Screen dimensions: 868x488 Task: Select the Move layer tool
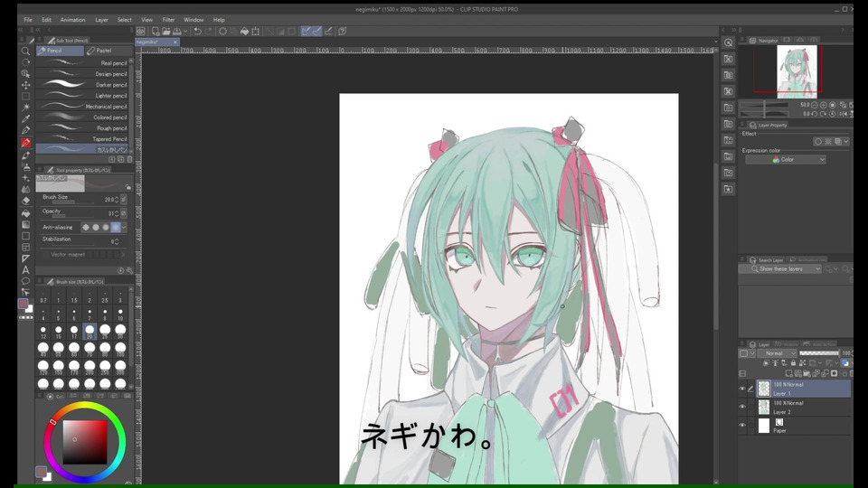click(x=25, y=85)
